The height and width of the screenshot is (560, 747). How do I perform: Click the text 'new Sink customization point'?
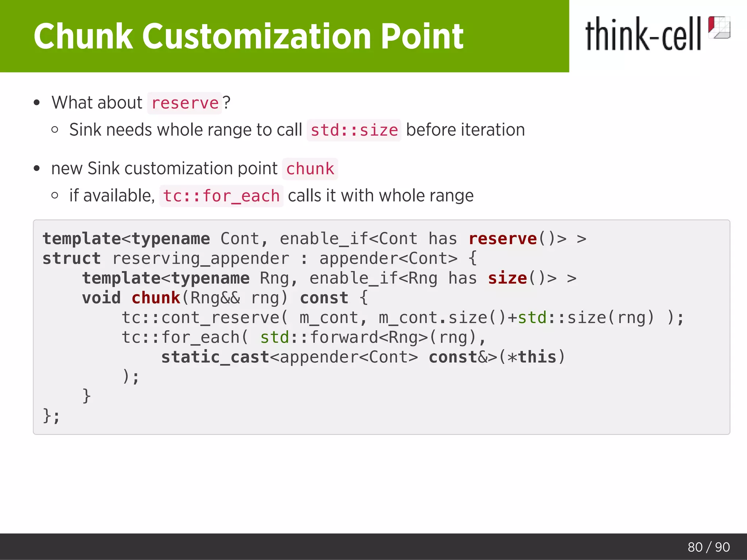[165, 168]
